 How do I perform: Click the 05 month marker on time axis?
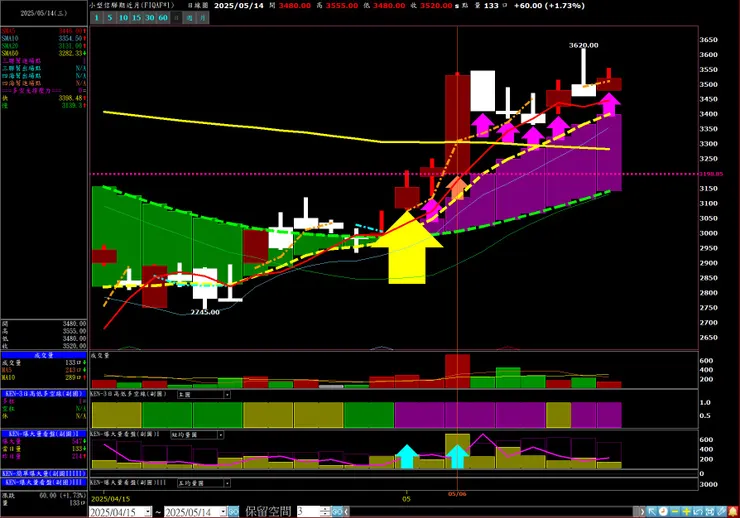tap(406, 499)
